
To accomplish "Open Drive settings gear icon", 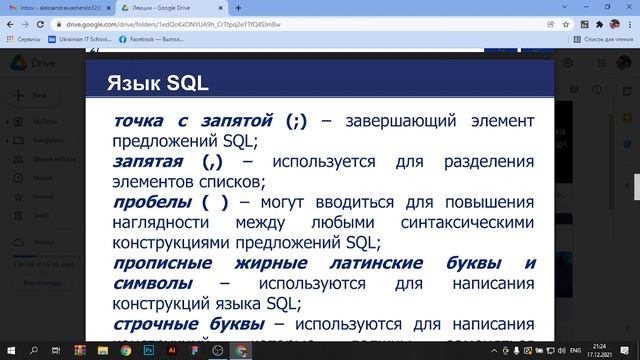I will (568, 63).
